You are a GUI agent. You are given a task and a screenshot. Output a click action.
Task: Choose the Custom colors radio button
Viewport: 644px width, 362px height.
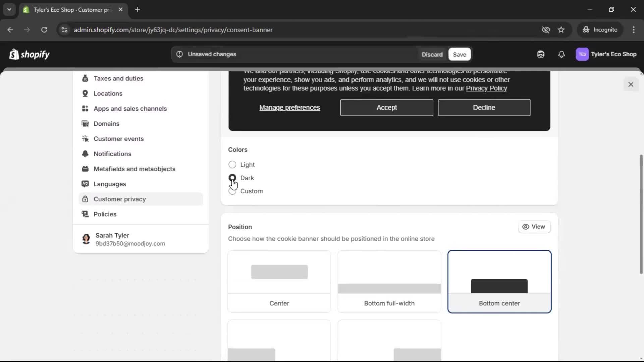[232, 191]
